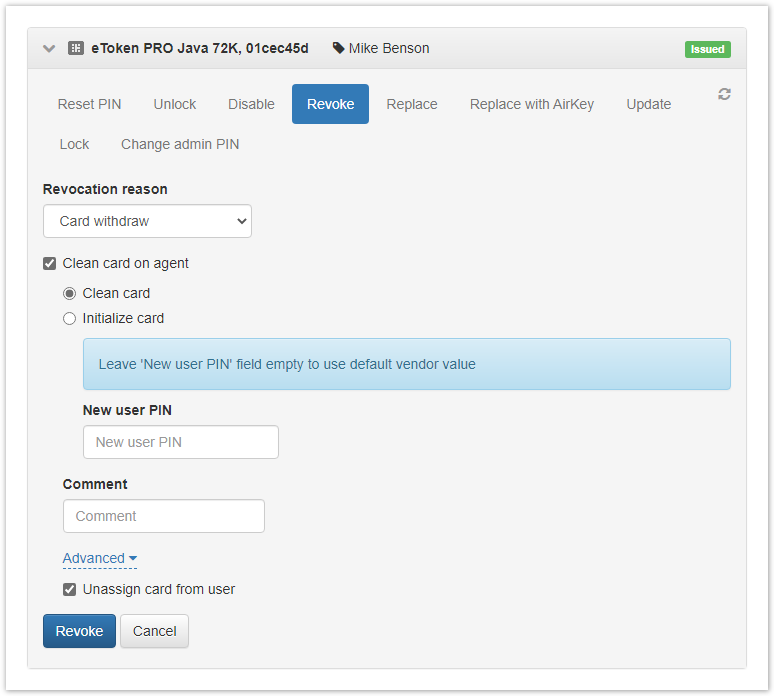Click the tag icon beside Mike Benson
Image resolution: width=774 pixels, height=696 pixels.
pyautogui.click(x=338, y=48)
